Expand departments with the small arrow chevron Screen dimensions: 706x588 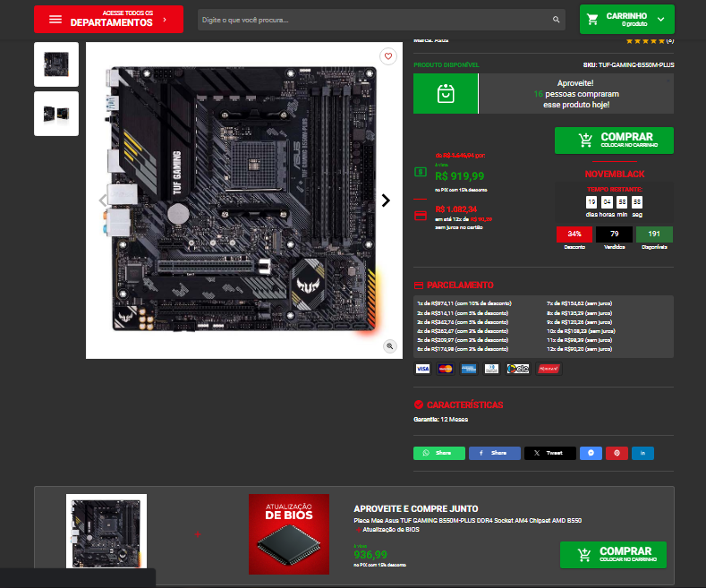(165, 20)
